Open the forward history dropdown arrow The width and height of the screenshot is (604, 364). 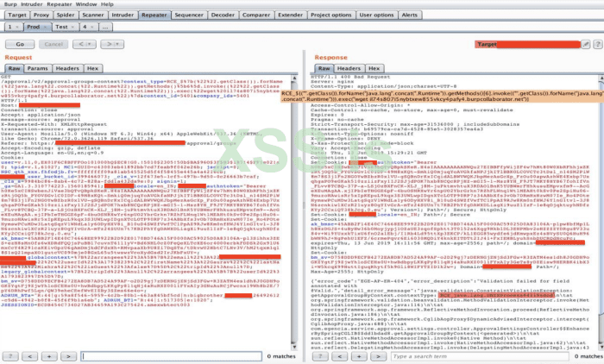tap(119, 44)
